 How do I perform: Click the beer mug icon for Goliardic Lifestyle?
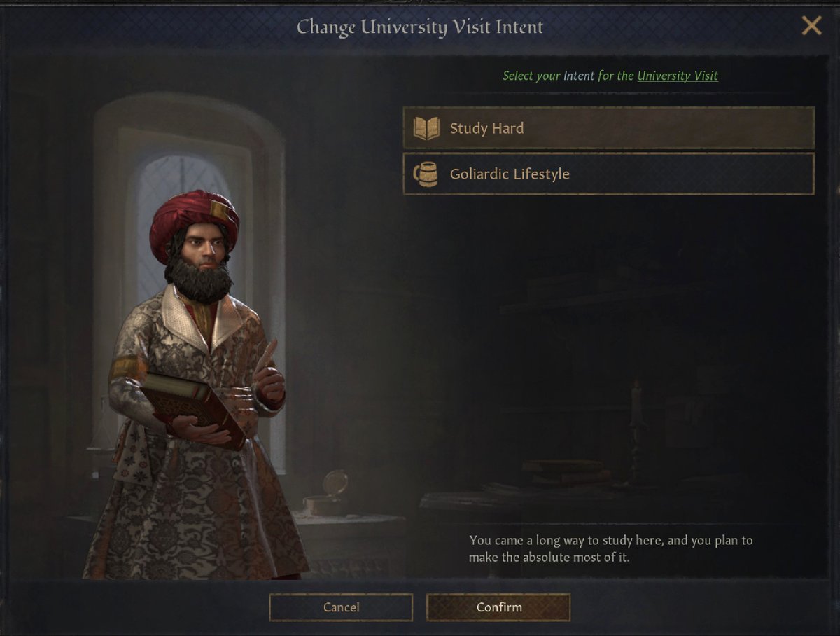426,174
